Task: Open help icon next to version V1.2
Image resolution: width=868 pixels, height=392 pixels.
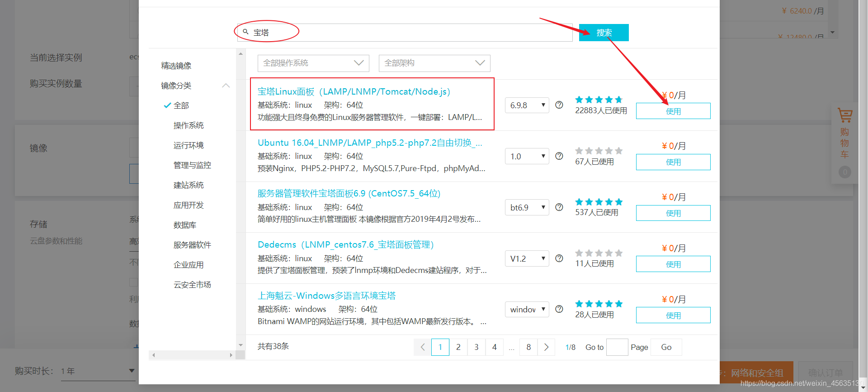Action: pyautogui.click(x=559, y=258)
